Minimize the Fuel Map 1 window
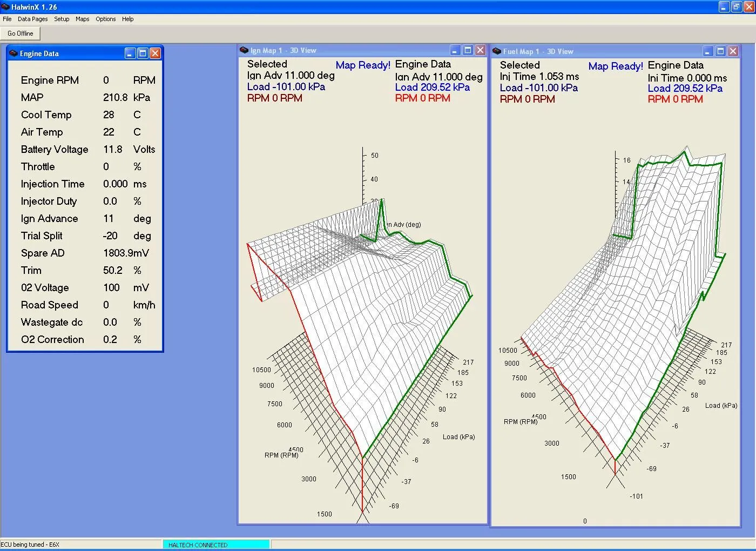Viewport: 756px width, 551px height. click(708, 51)
